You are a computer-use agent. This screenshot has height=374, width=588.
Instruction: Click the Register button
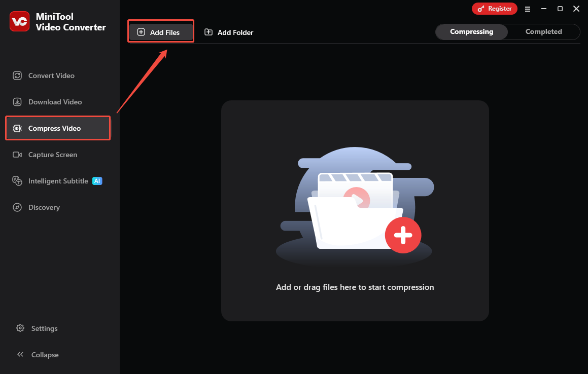495,9
